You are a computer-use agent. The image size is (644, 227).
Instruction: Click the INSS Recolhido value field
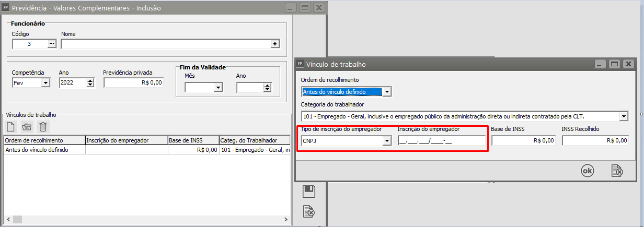[x=595, y=140]
